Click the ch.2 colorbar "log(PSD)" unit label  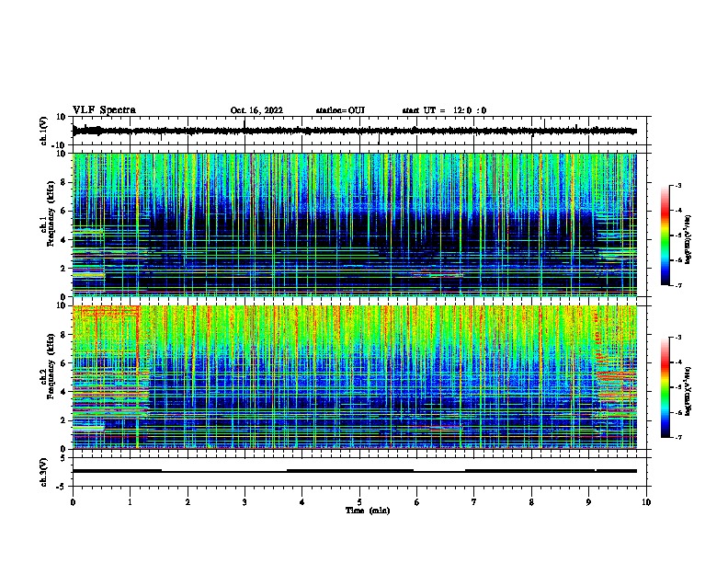(x=688, y=392)
